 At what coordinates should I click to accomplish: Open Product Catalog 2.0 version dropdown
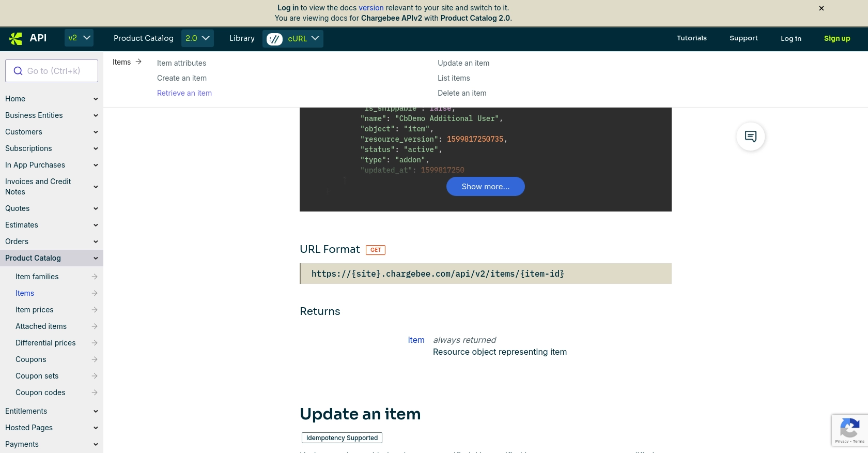(x=197, y=38)
